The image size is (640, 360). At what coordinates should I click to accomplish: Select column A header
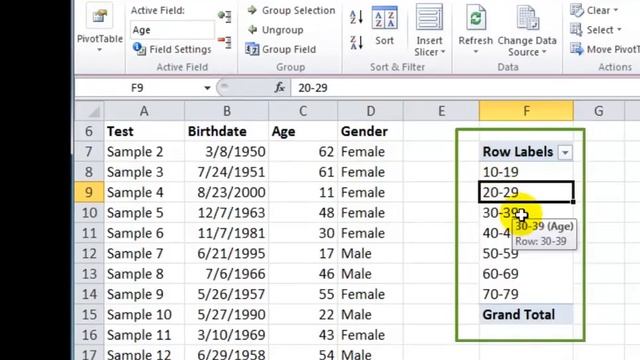tap(144, 111)
